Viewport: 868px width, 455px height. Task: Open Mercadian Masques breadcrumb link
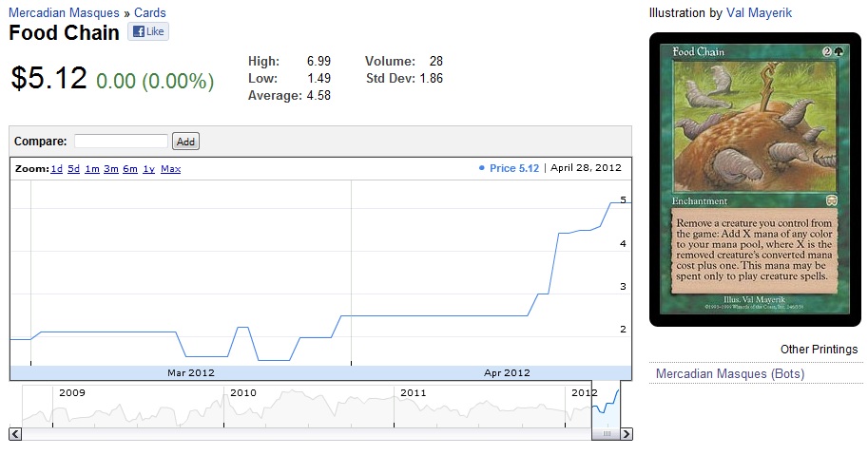coord(64,13)
